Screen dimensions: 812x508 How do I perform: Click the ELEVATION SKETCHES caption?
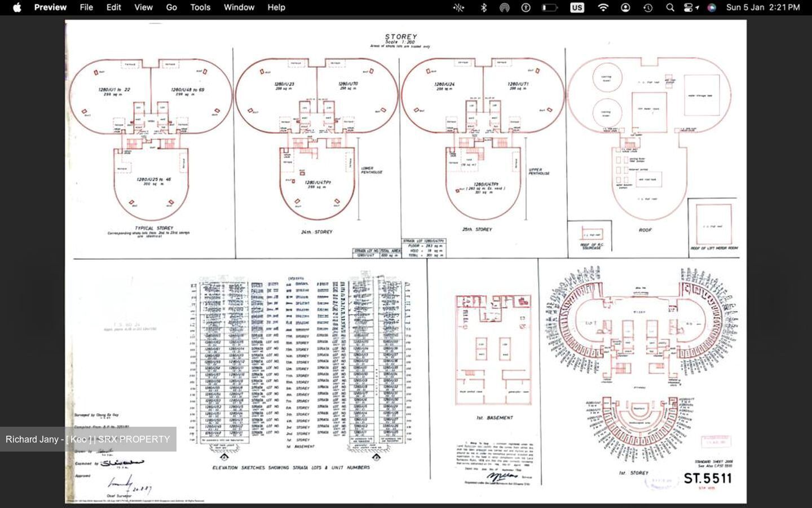291,467
